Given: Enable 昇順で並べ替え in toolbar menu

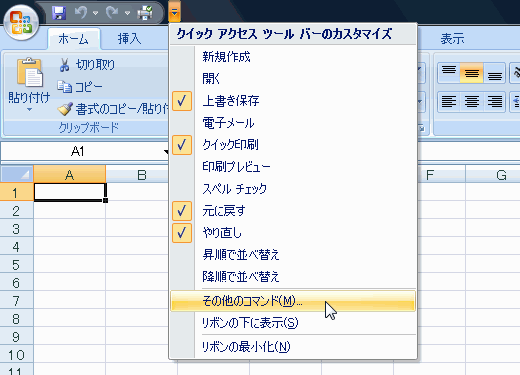Looking at the screenshot, I should point(293,255).
